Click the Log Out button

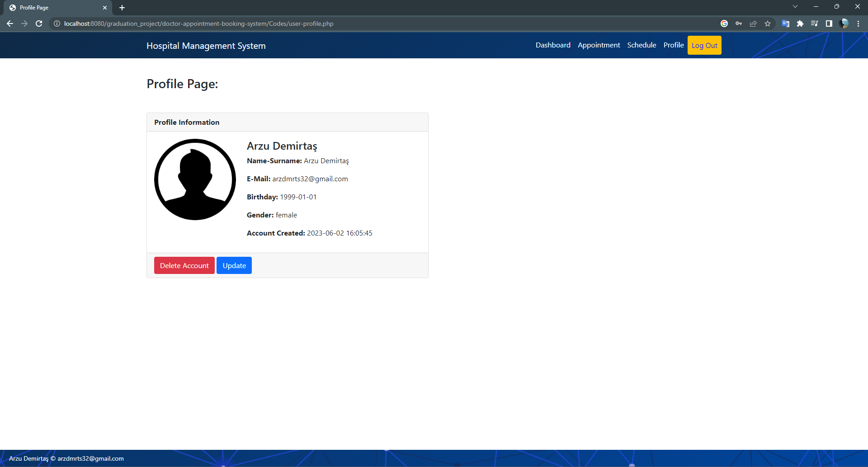coord(704,45)
